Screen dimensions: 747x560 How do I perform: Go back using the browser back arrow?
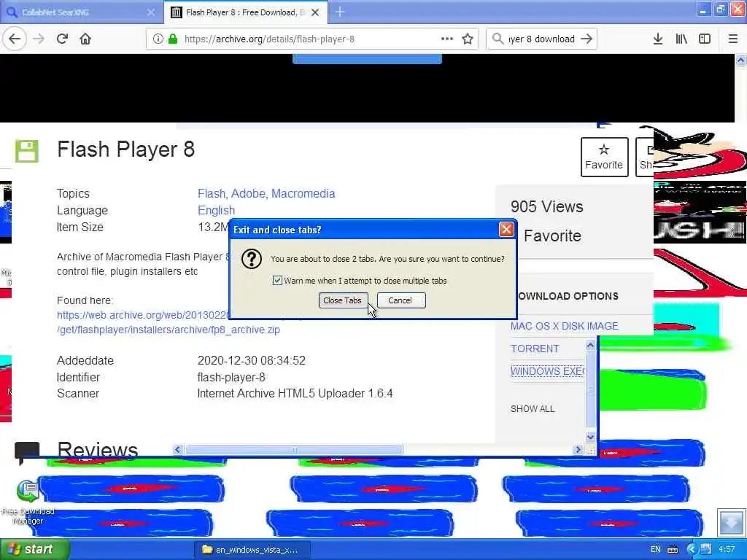15,39
